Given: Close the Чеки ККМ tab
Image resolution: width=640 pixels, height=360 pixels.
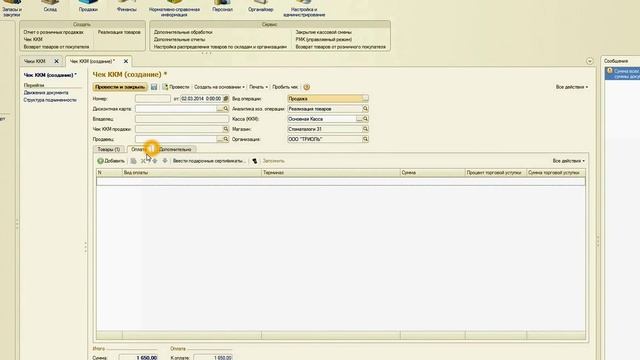Looking at the screenshot, I should pos(57,61).
